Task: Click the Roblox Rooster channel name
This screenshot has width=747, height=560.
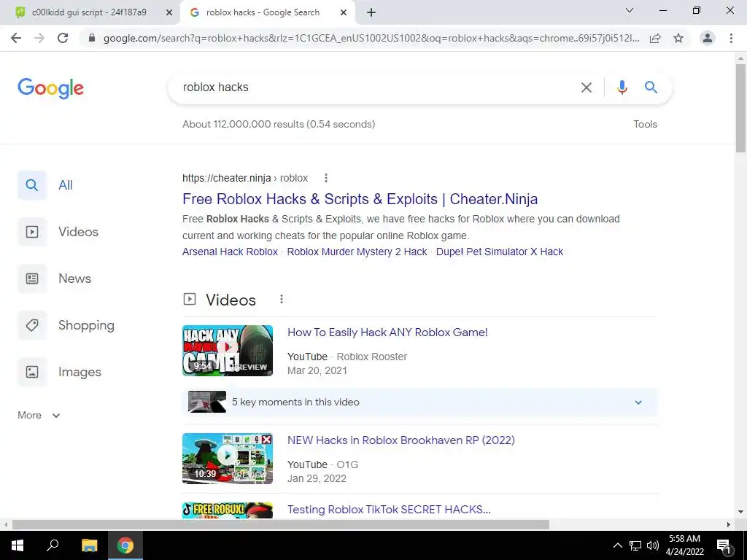Action: 371,357
